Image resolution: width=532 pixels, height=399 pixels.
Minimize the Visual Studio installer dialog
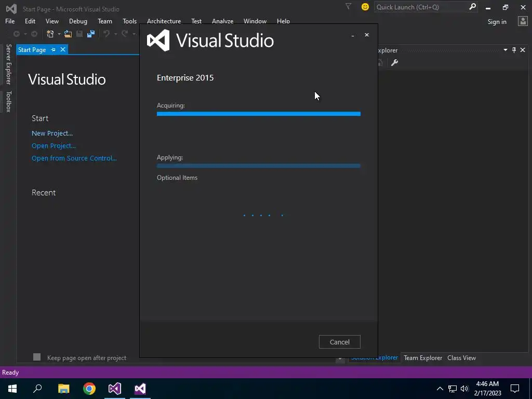point(353,35)
